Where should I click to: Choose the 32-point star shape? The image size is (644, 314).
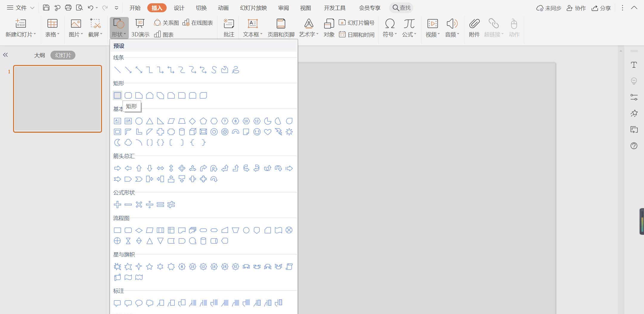click(236, 267)
